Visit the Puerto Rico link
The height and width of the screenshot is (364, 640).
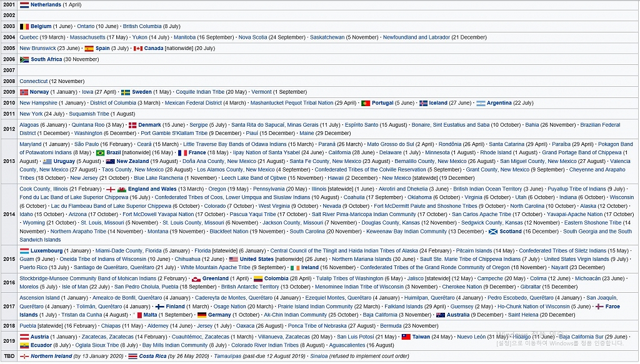(32, 268)
